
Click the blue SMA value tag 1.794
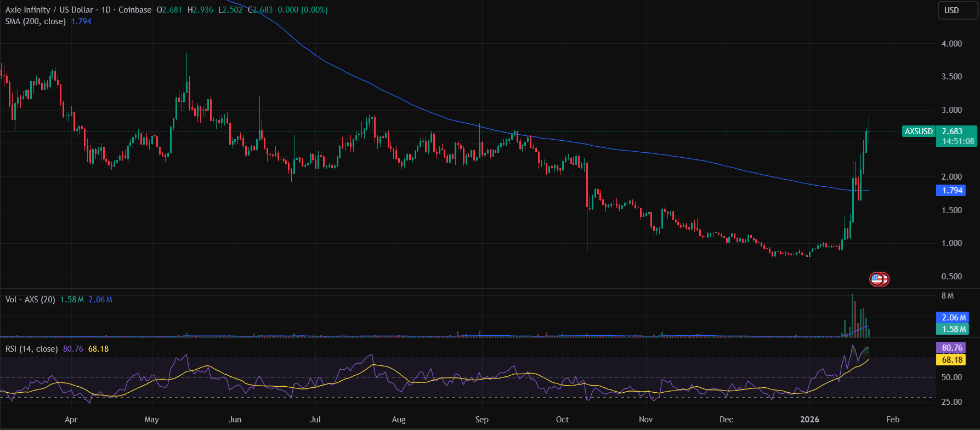pos(952,191)
